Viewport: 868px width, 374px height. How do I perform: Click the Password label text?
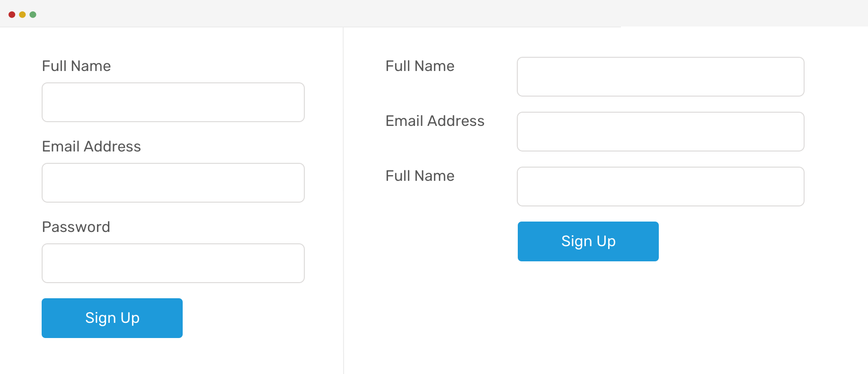click(76, 227)
